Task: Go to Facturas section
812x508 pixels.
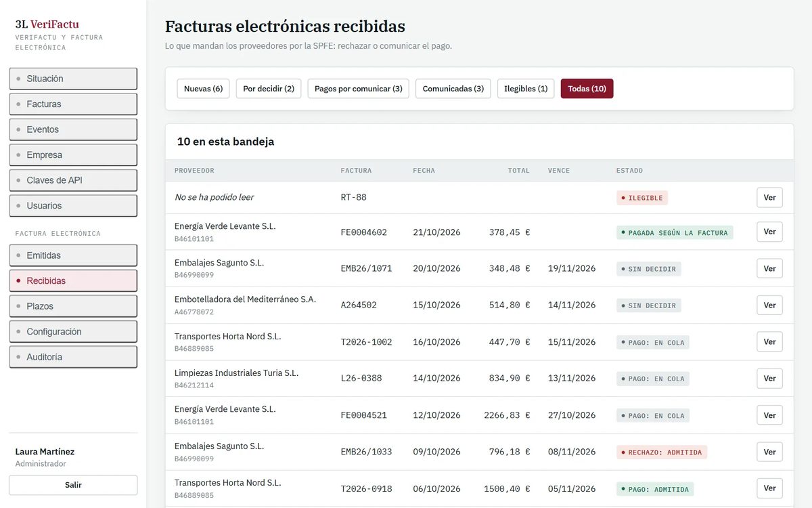Action: pos(73,104)
